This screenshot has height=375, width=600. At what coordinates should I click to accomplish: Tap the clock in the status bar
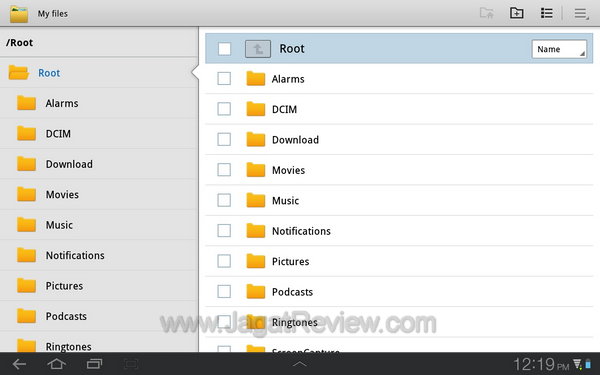point(541,364)
